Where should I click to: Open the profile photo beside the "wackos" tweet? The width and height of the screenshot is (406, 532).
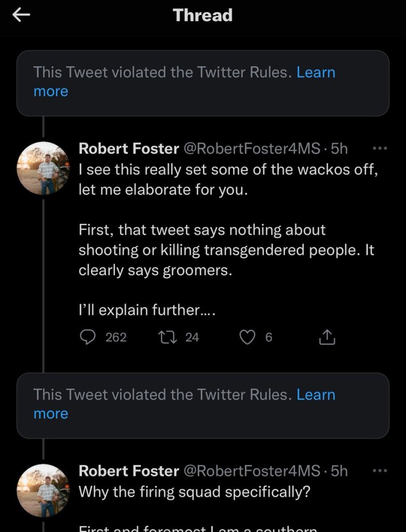pos(43,168)
